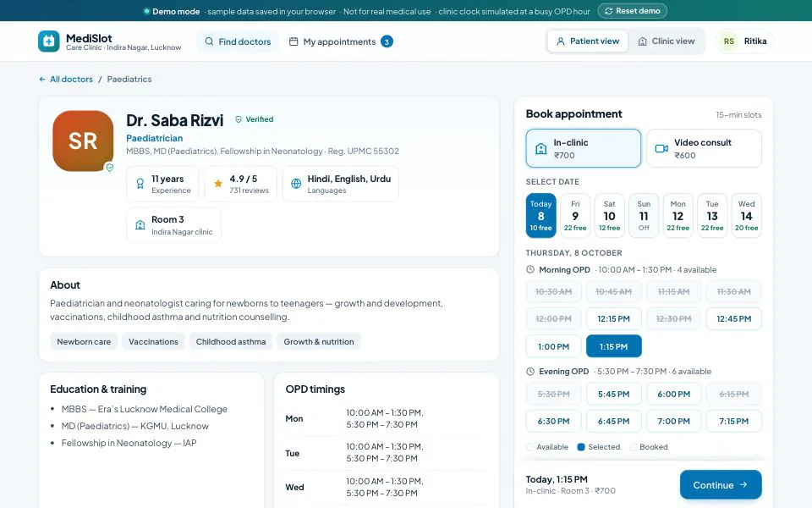This screenshot has width=812, height=508.
Task: Choose the In-clinic ₹700 option
Action: (x=583, y=148)
